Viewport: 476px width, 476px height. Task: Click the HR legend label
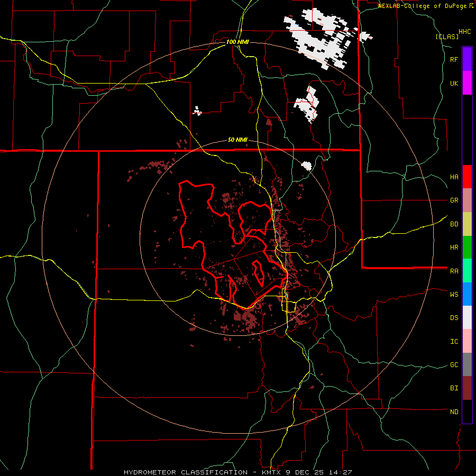tap(454, 248)
